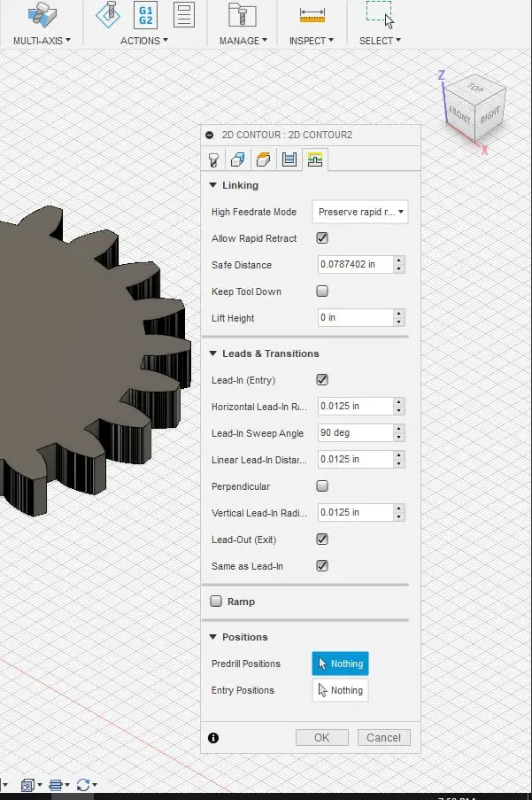Open the setup sheet icon

click(183, 15)
